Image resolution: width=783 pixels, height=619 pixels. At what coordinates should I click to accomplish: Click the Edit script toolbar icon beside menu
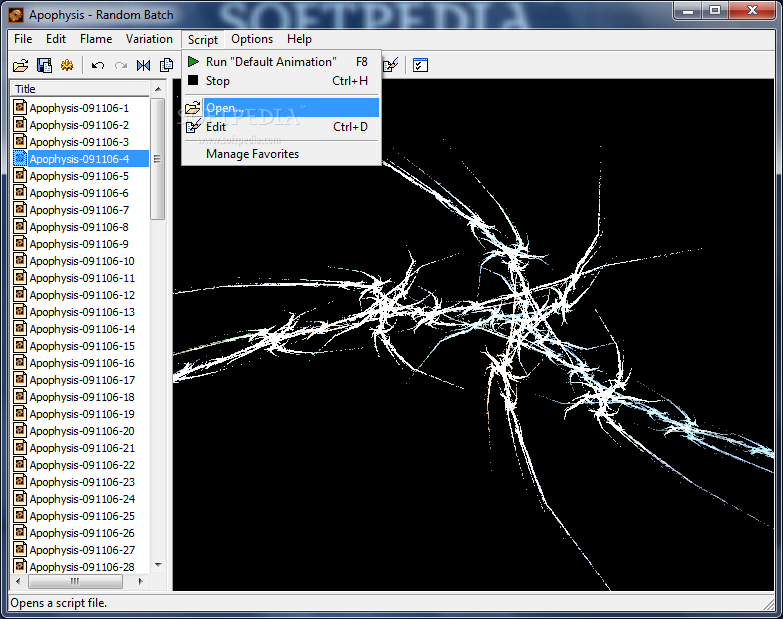click(x=391, y=65)
